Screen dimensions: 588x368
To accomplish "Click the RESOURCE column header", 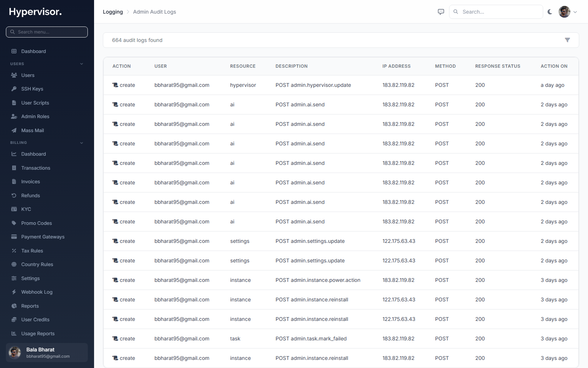I will [x=243, y=66].
